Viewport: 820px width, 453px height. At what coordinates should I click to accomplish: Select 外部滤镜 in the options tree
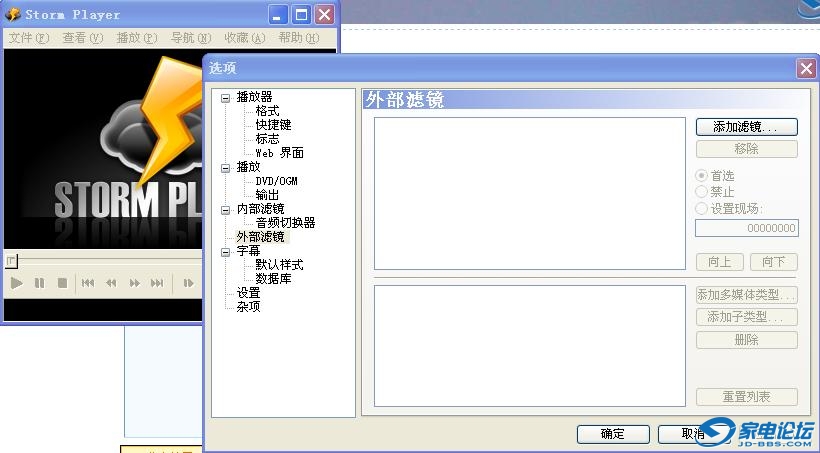(260, 237)
